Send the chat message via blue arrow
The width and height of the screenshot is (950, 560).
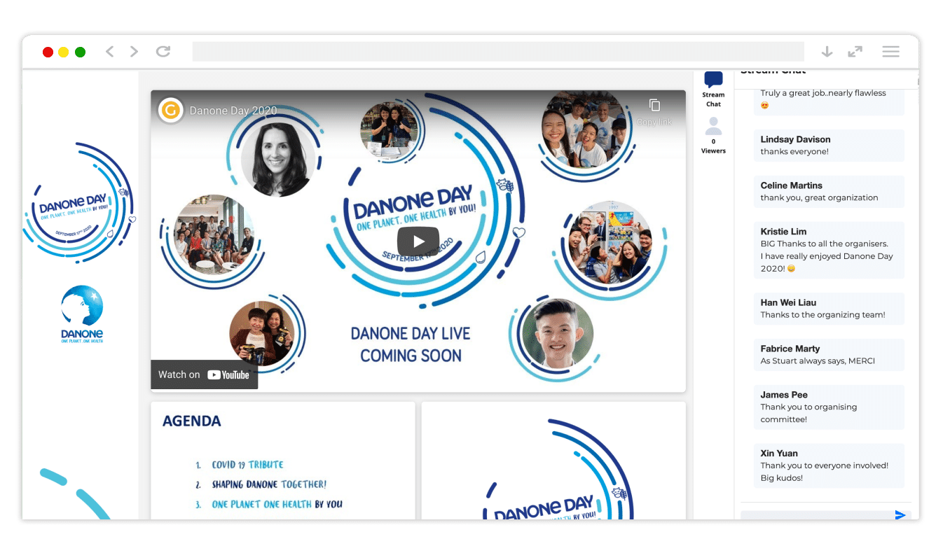click(899, 514)
